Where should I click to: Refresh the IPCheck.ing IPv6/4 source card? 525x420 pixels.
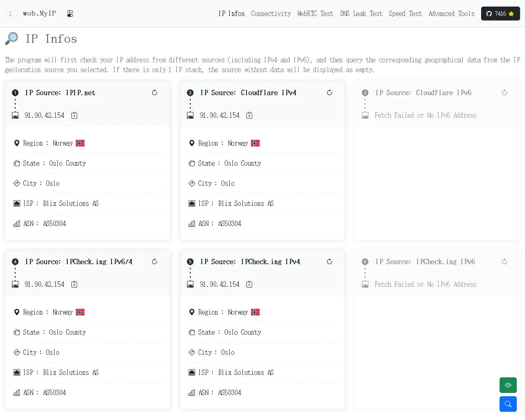(155, 262)
